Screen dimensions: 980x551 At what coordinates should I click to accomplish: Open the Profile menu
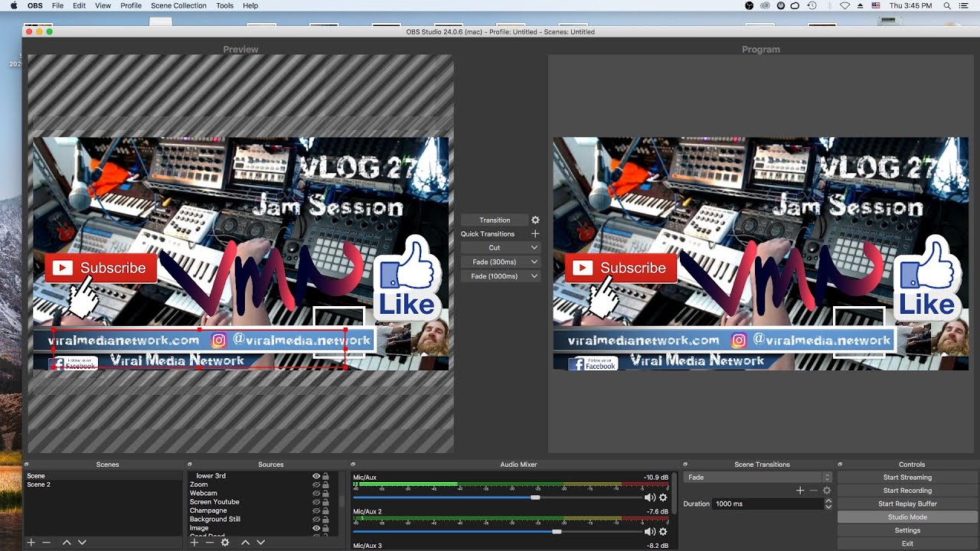pos(131,5)
